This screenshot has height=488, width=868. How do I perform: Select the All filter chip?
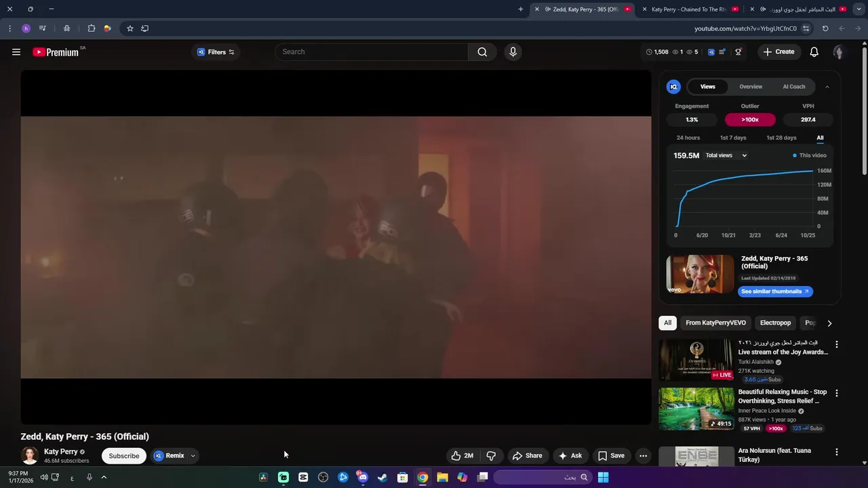(x=667, y=323)
